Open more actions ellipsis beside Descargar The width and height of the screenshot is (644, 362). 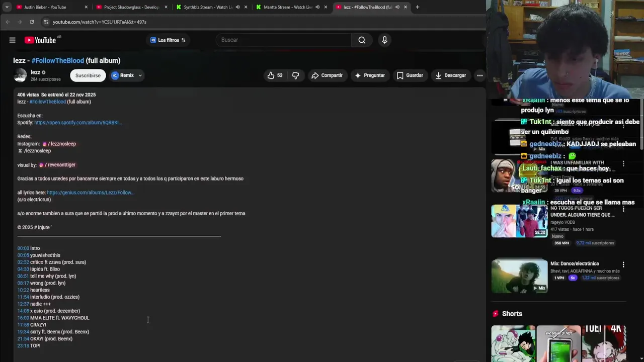pyautogui.click(x=480, y=75)
